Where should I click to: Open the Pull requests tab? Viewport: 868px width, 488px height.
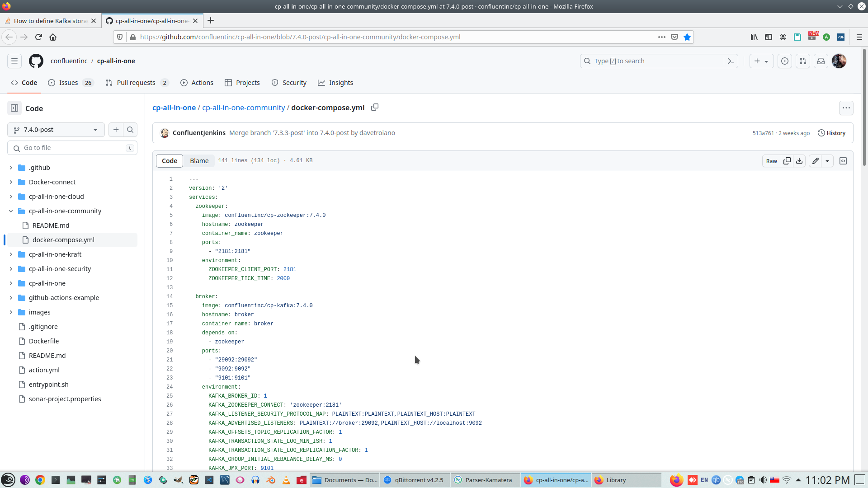136,83
